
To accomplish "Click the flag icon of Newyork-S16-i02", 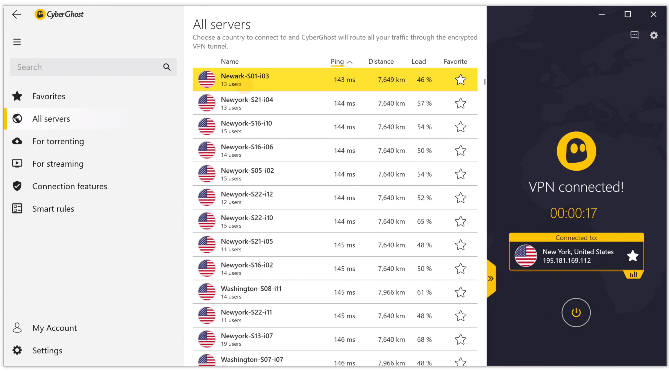I will coord(207,268).
